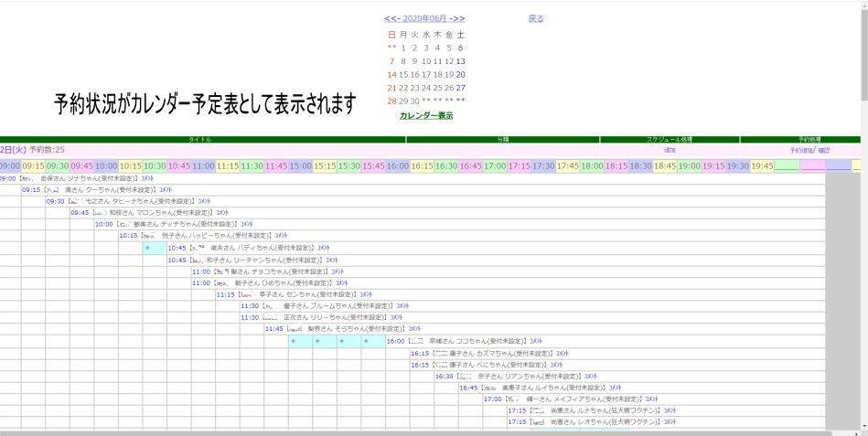Click 追加 under スケジュール処理
The image size is (868, 436).
coord(670,150)
